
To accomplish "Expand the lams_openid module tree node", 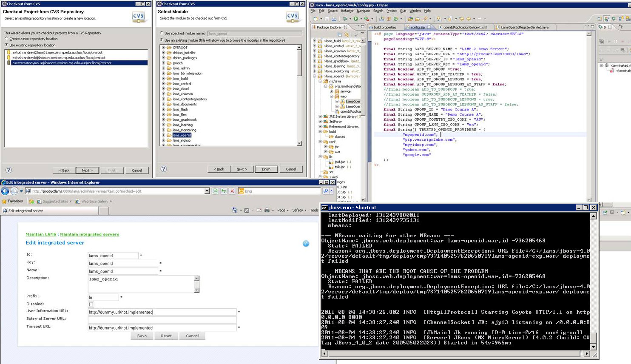I will pos(163,135).
